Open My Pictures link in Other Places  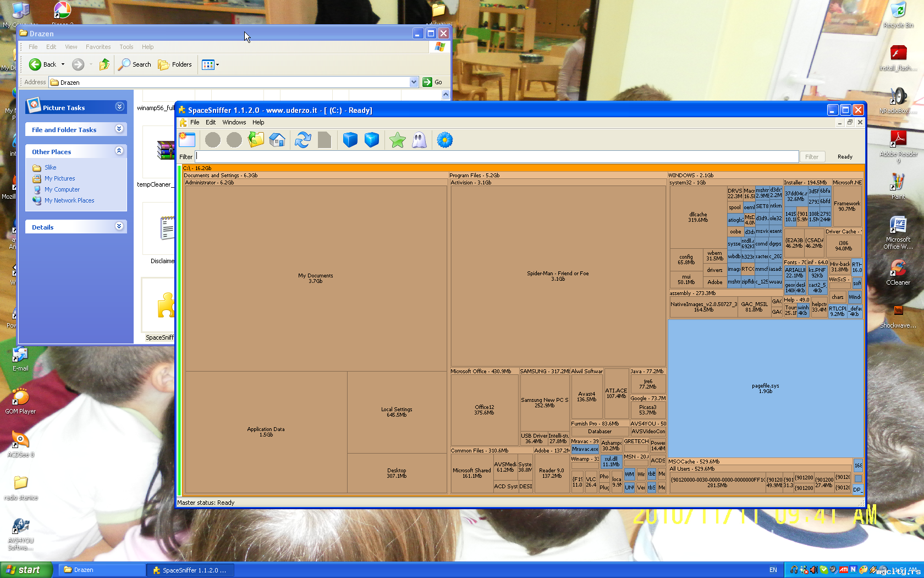click(60, 178)
